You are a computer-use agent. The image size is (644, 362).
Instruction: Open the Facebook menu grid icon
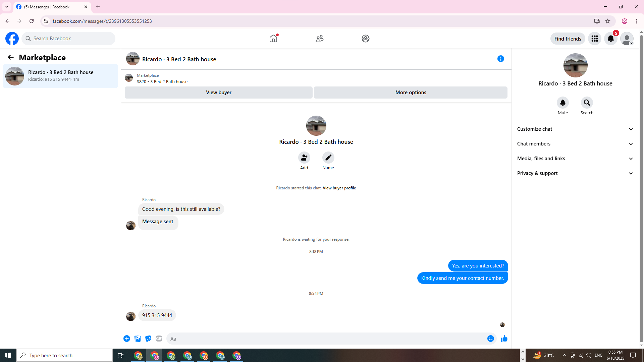tap(595, 39)
